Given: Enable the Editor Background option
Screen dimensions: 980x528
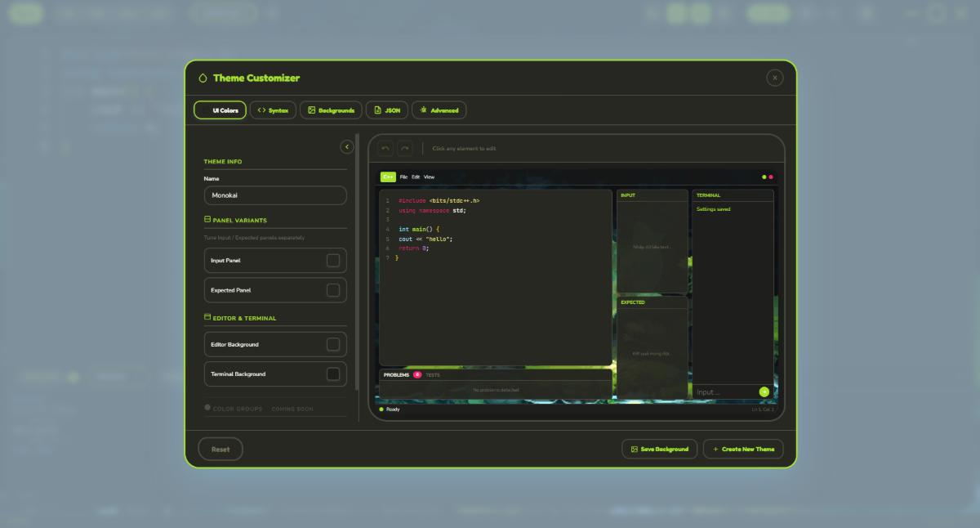Looking at the screenshot, I should pos(333,343).
